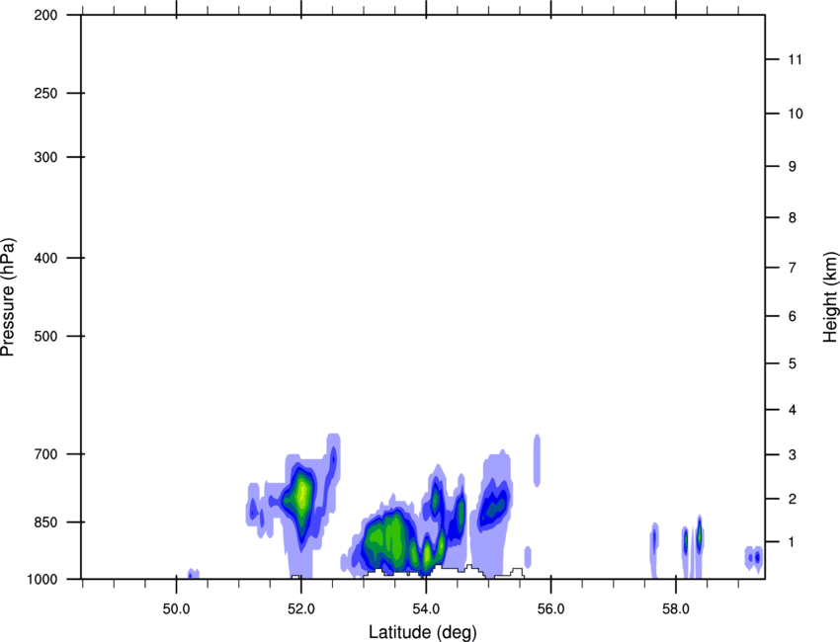This screenshot has width=840, height=642.
Task: Click the Pressure (hPa) axis title
Action: (9, 296)
